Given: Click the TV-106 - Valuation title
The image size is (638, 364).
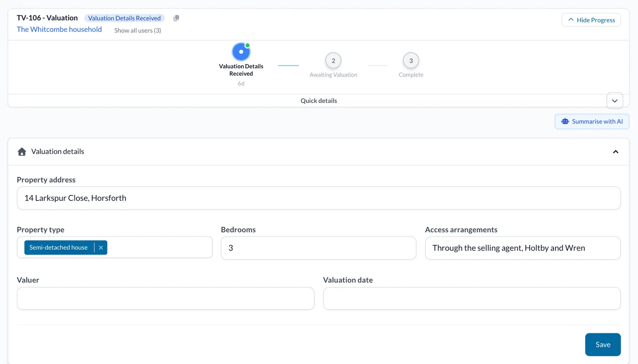Looking at the screenshot, I should click(x=47, y=18).
